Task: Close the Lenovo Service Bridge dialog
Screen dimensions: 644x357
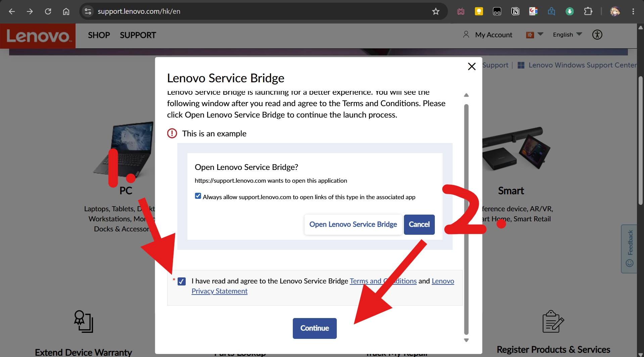Action: click(x=472, y=66)
